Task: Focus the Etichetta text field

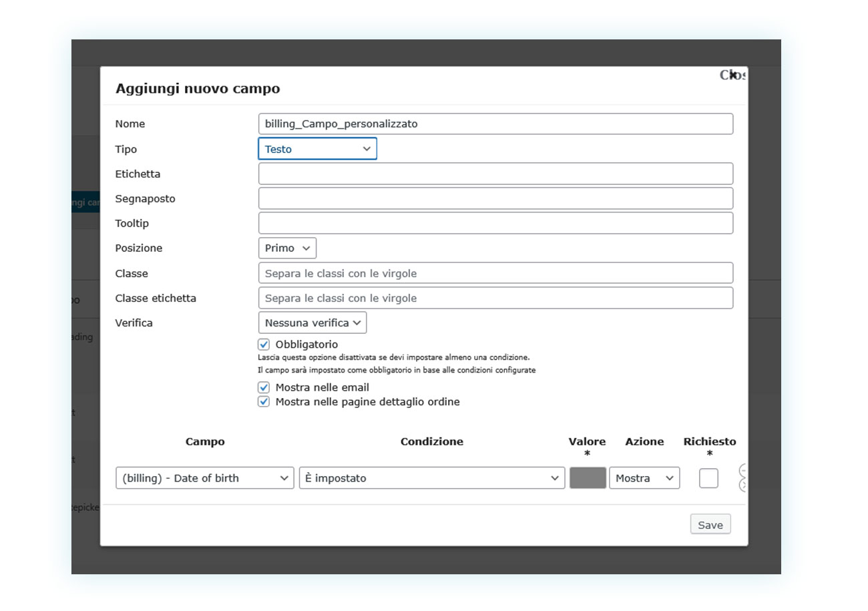Action: pos(495,174)
